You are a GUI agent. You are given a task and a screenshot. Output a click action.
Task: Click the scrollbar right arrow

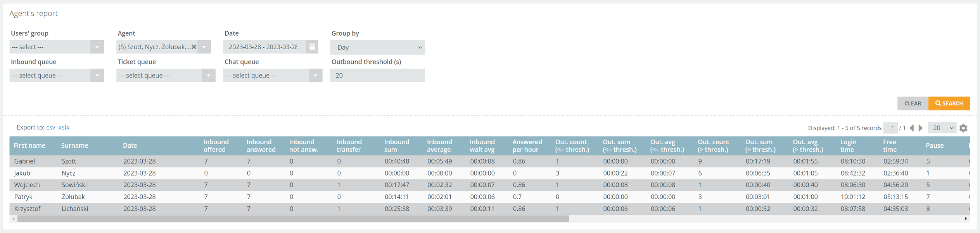(x=966, y=219)
